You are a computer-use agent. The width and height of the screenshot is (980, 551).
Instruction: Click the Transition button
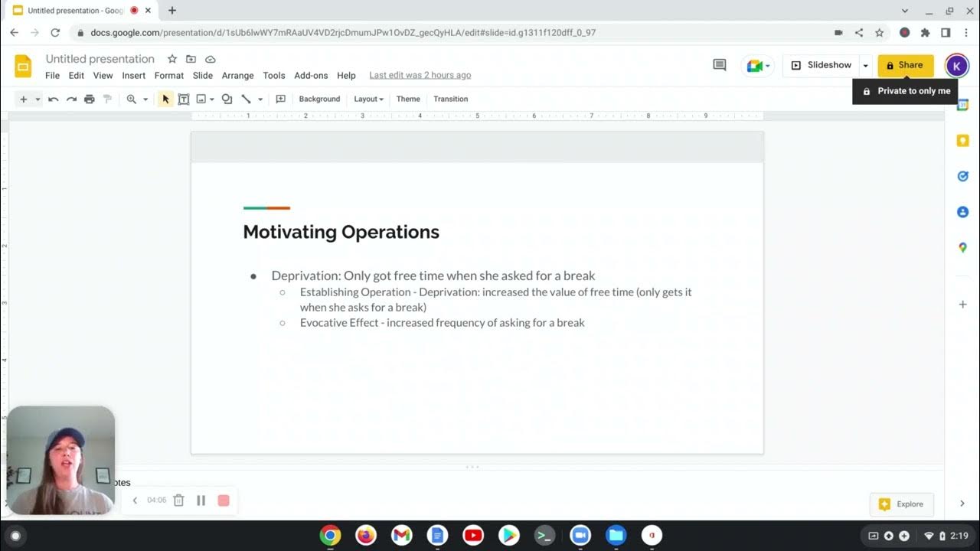tap(450, 99)
